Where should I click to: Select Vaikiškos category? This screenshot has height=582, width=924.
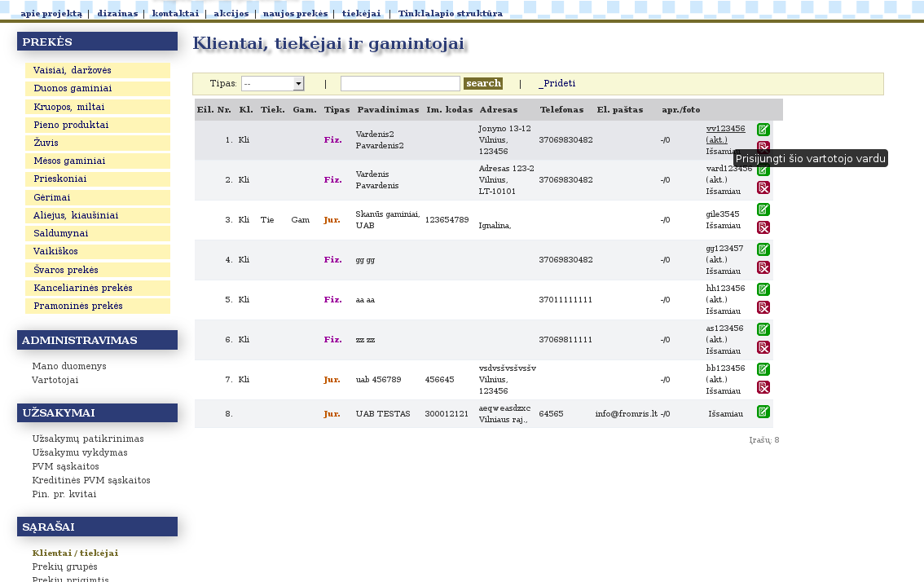tap(98, 251)
